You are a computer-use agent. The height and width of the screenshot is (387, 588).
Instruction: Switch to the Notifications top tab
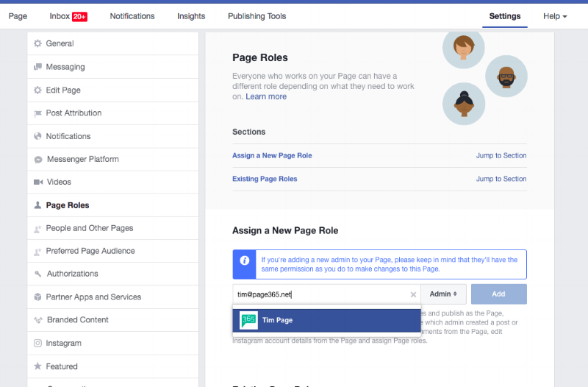[132, 16]
